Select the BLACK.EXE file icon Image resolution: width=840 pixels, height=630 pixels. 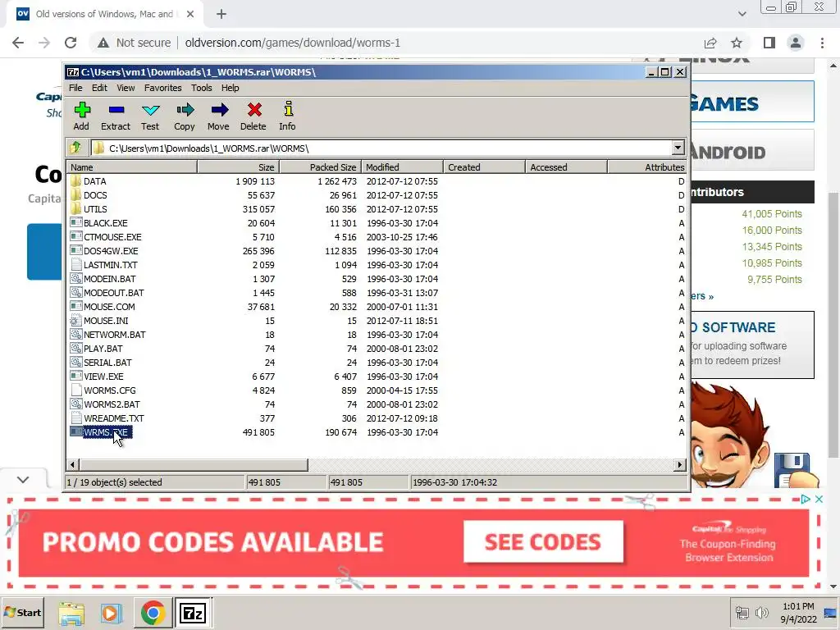(76, 223)
